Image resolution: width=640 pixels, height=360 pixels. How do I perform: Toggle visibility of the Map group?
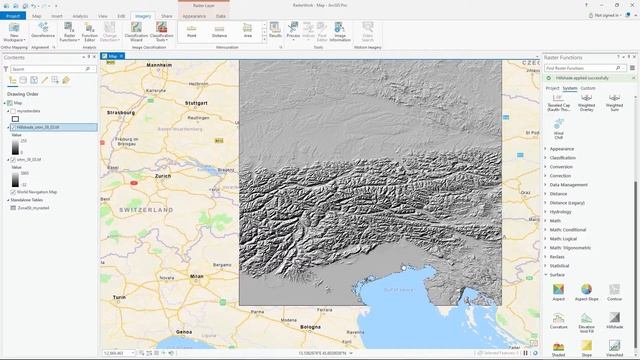[x=10, y=103]
